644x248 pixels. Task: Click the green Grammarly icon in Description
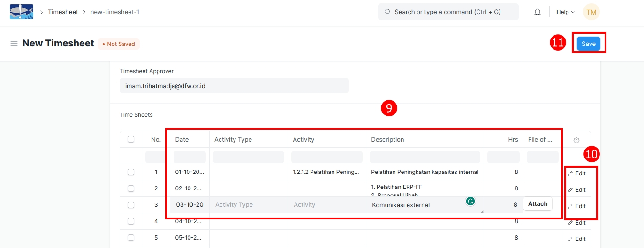pyautogui.click(x=470, y=202)
